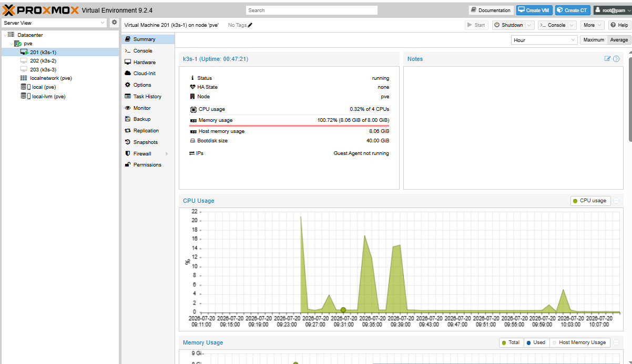Open the root@pam user menu
Viewport: 632px width, 364px height.
pos(612,10)
